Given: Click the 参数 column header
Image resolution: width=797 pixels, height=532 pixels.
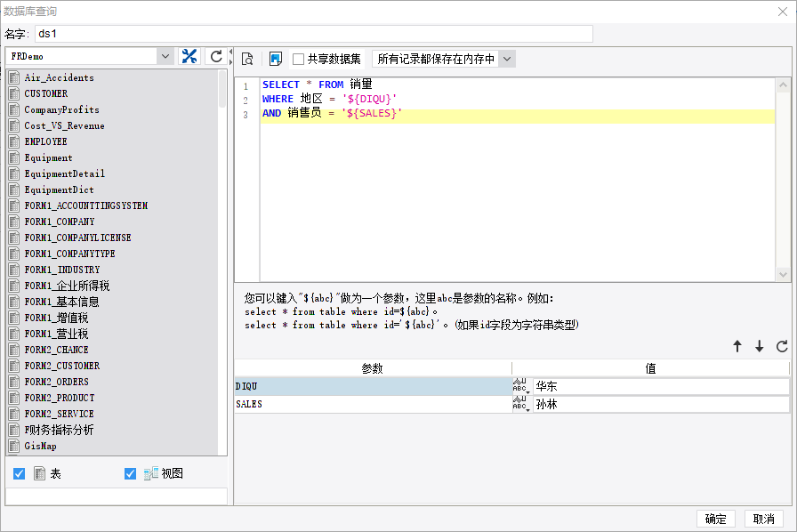Looking at the screenshot, I should pos(373,368).
